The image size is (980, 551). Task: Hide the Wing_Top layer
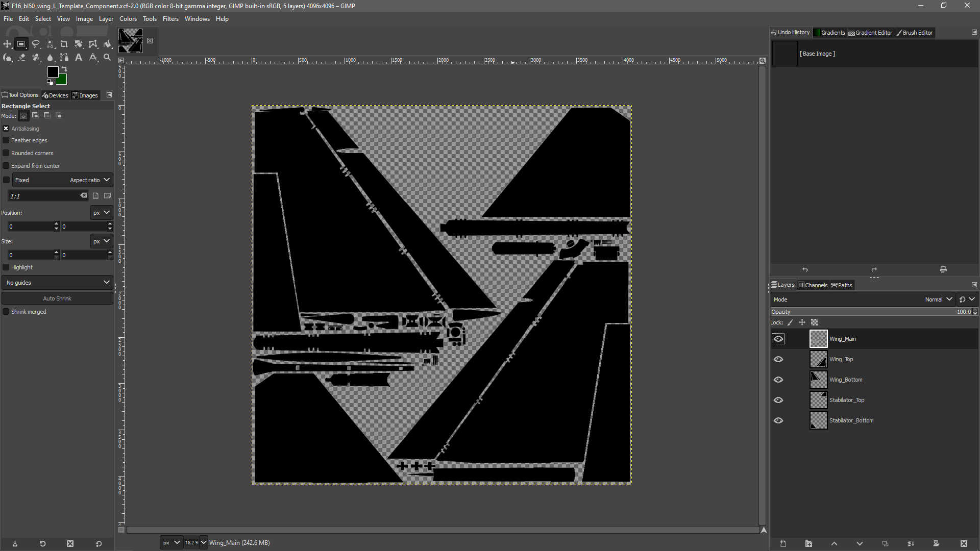778,359
